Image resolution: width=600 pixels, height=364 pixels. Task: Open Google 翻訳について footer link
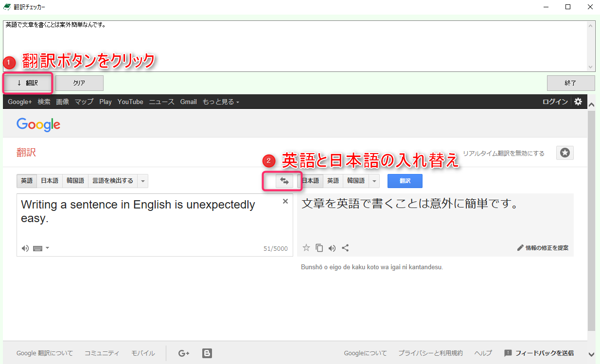(x=45, y=353)
